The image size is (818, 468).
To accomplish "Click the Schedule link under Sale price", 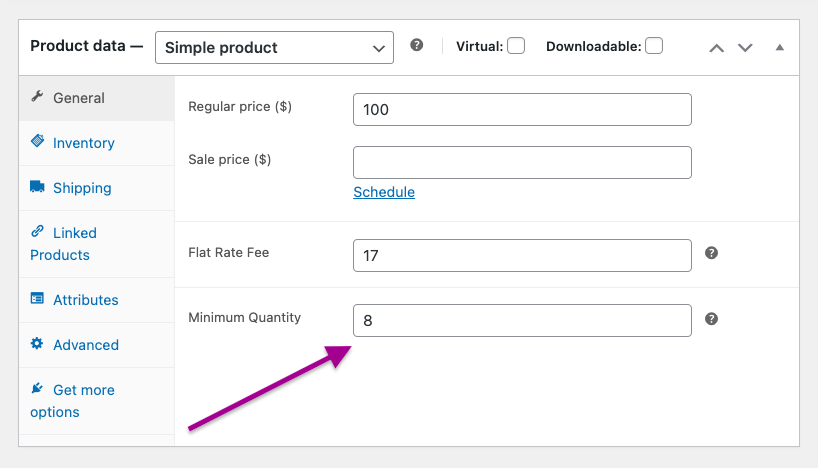I will (x=384, y=192).
